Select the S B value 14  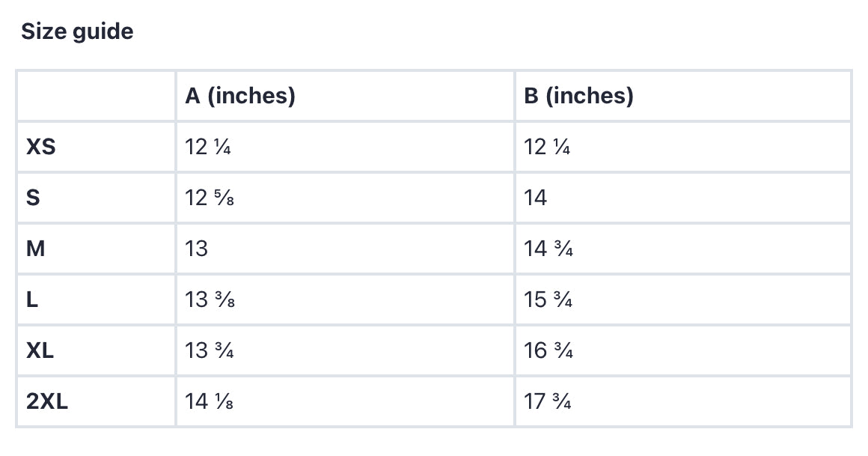pyautogui.click(x=535, y=198)
